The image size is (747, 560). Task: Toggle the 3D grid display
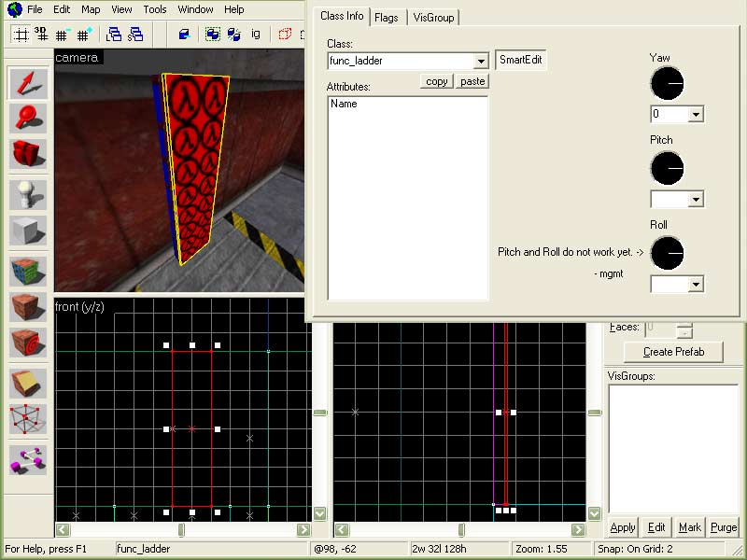tap(41, 35)
